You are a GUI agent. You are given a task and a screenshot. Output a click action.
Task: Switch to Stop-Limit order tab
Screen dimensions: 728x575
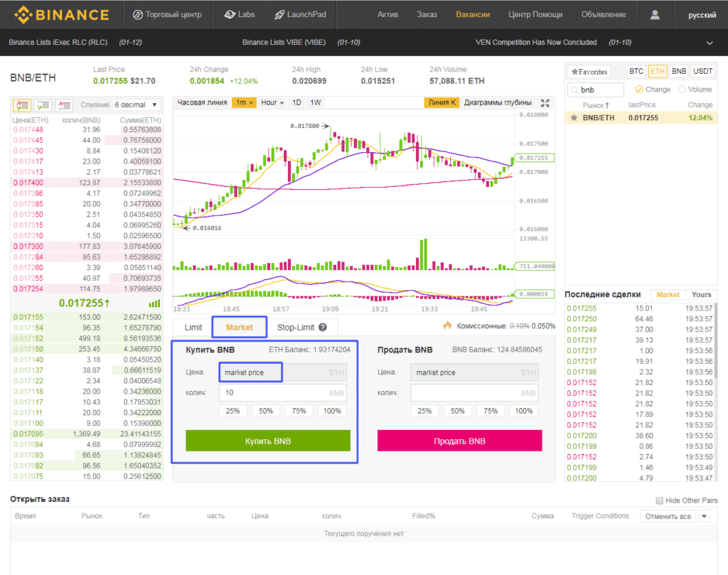[296, 327]
